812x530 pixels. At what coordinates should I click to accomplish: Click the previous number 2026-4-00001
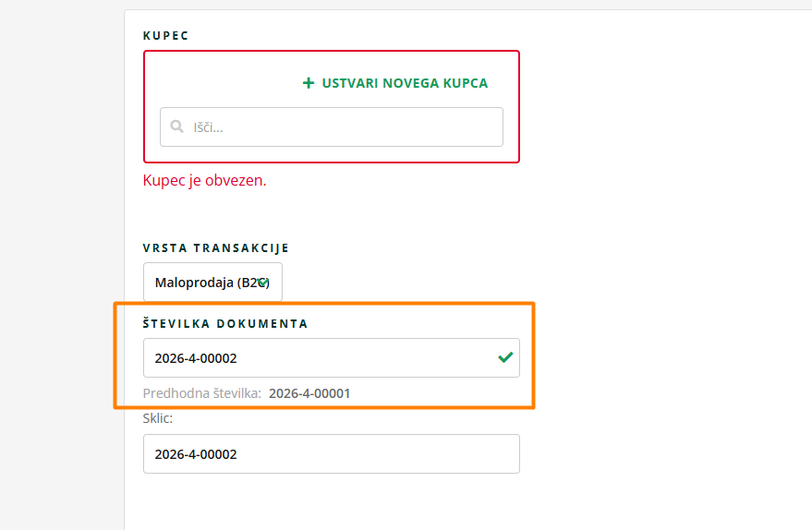pyautogui.click(x=309, y=393)
